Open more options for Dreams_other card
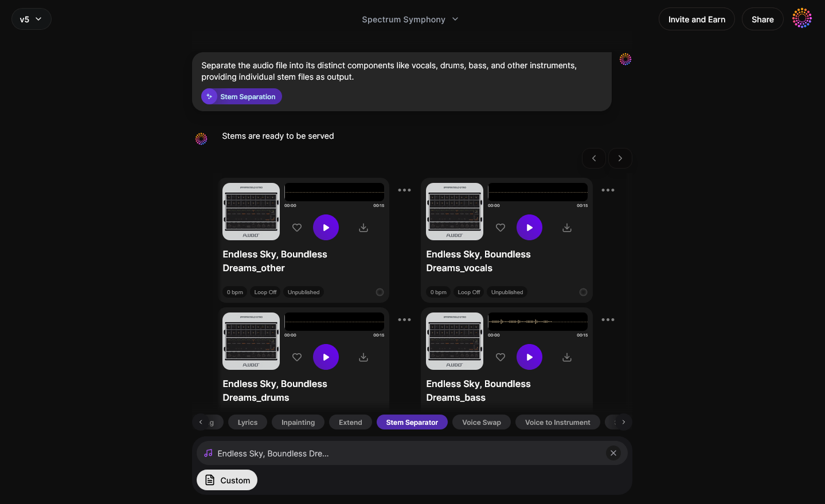The image size is (825, 504). coord(404,190)
